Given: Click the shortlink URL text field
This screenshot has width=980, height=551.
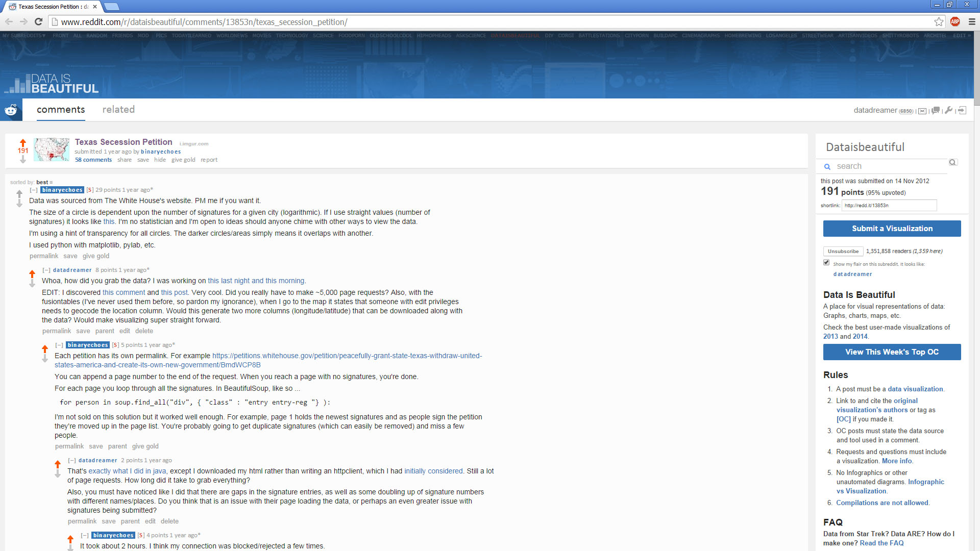Looking at the screenshot, I should point(889,205).
